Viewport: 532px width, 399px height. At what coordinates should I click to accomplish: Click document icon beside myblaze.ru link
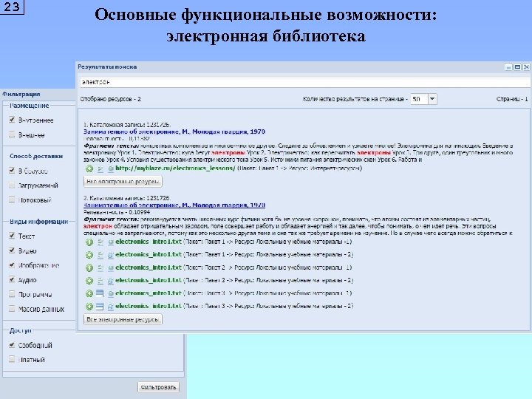100,168
